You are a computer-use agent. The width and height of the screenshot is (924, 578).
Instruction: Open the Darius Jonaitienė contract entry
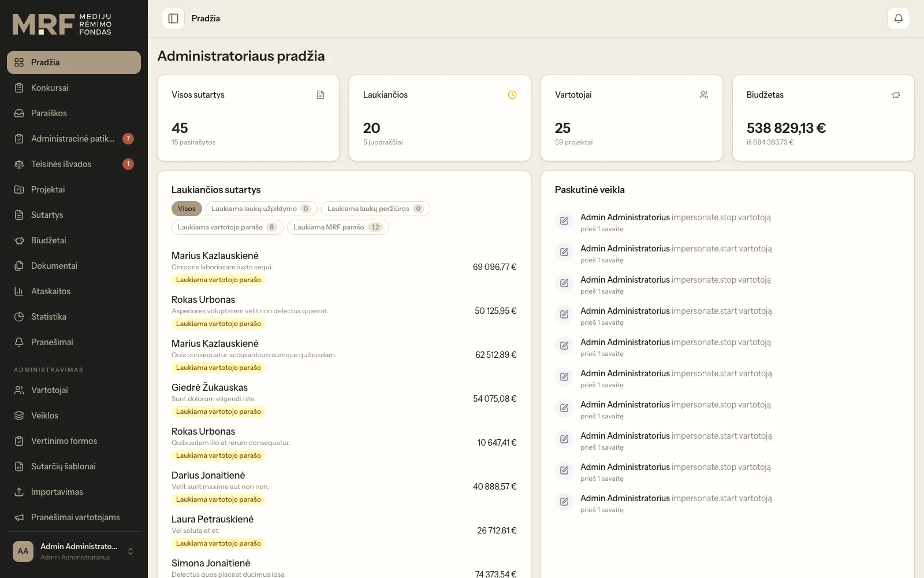pyautogui.click(x=344, y=487)
